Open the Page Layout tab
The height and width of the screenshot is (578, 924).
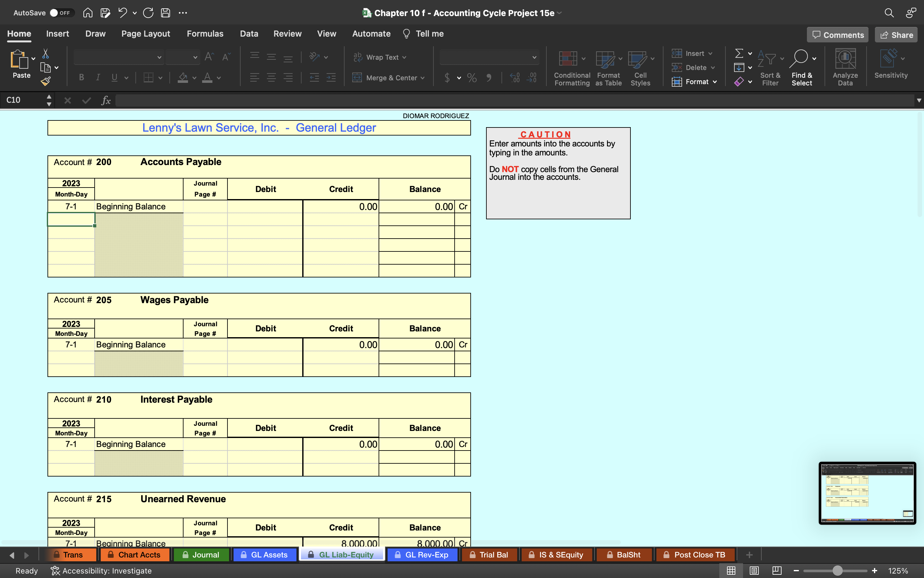146,34
